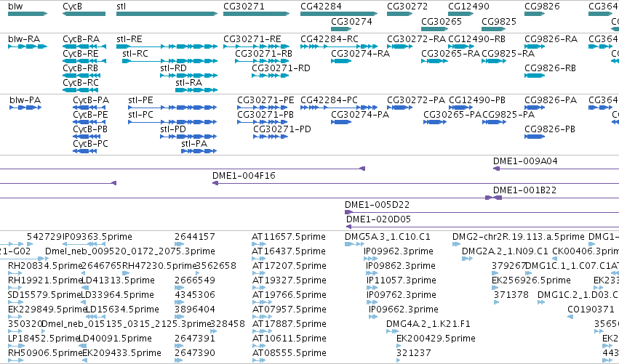The width and height of the screenshot is (619, 364).
Task: Select the CG30274 gene label
Action: (x=351, y=21)
